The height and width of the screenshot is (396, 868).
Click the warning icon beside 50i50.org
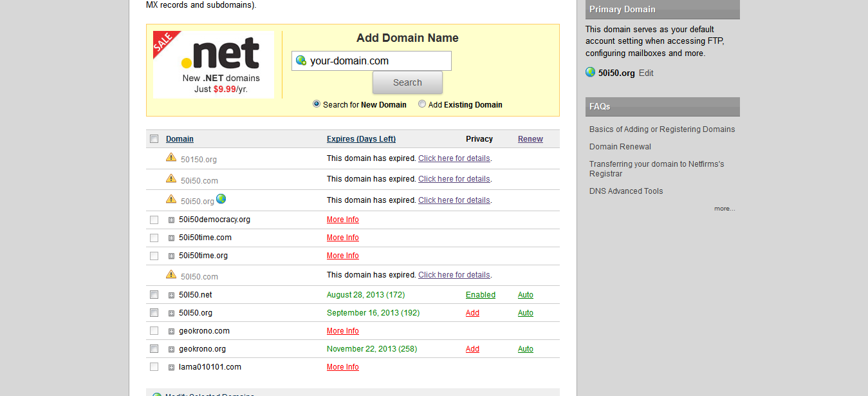click(171, 199)
